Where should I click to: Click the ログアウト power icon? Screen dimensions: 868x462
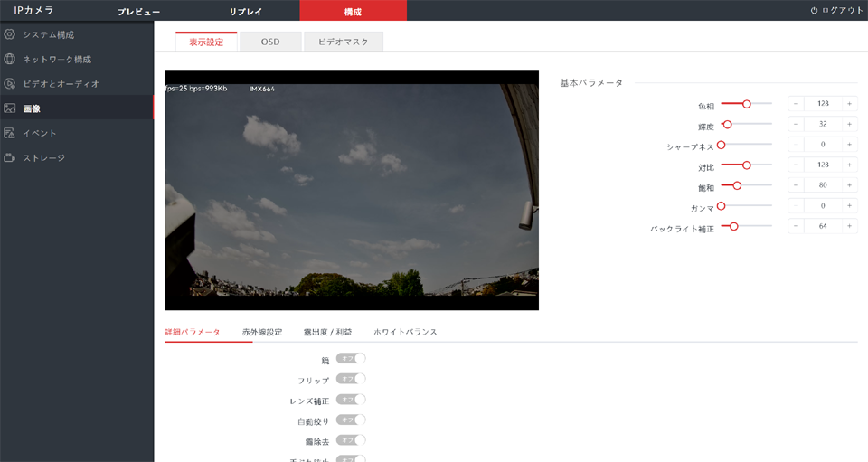click(814, 10)
